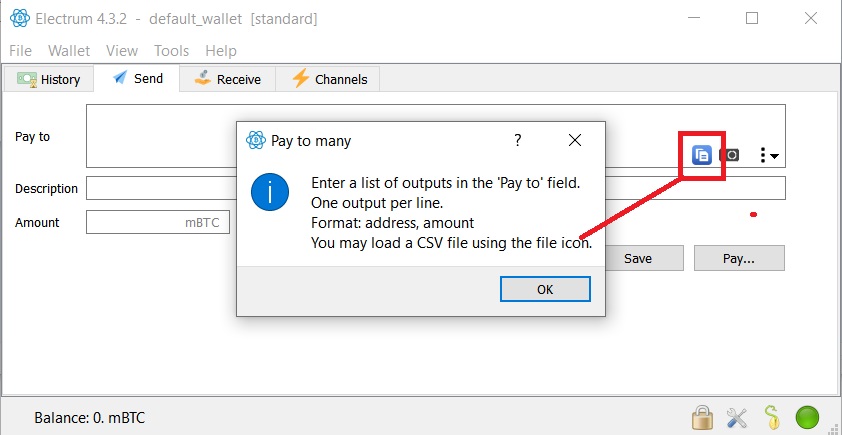Expand the three-dots options dropdown
The image size is (842, 435).
point(769,156)
